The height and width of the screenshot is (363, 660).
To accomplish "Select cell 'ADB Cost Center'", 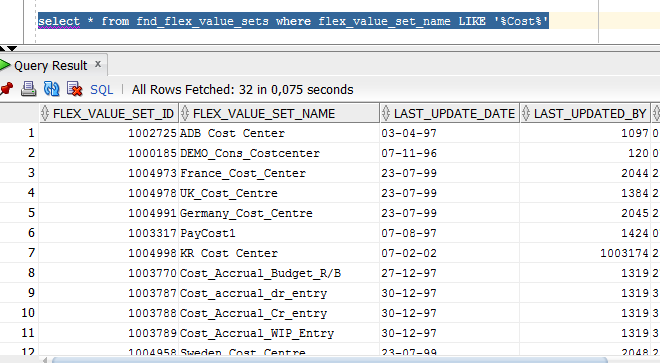I will (x=279, y=133).
